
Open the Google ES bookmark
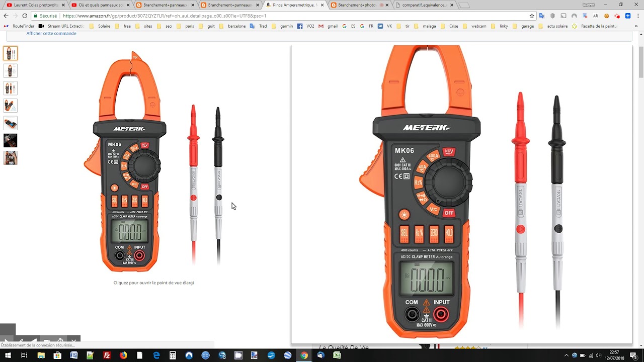[349, 26]
